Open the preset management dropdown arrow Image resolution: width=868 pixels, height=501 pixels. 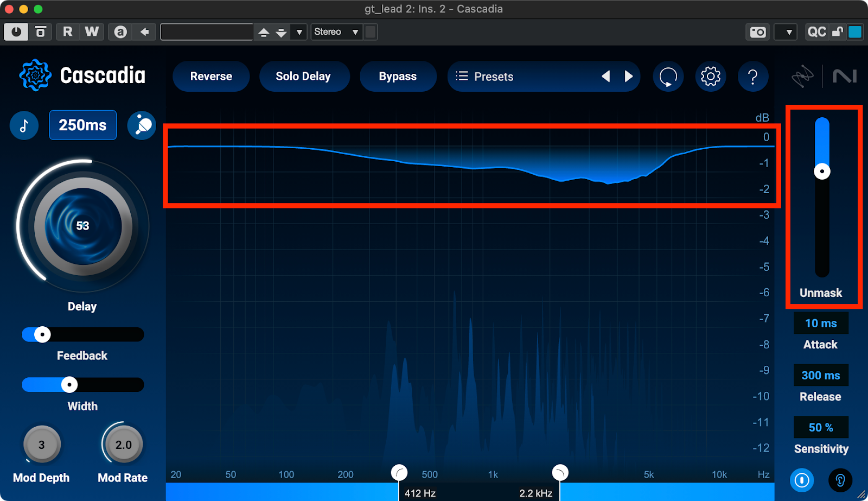(x=299, y=33)
